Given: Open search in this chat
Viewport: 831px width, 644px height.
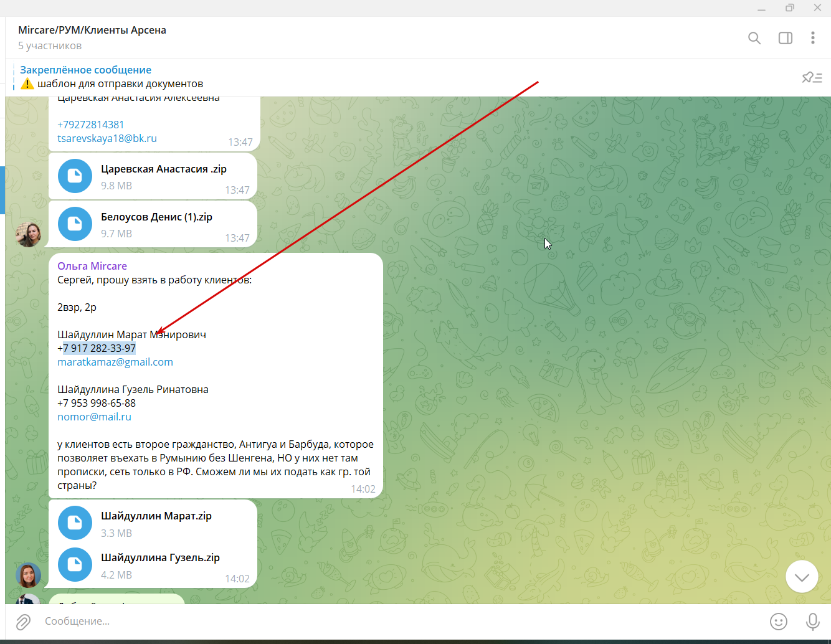Looking at the screenshot, I should pos(754,38).
